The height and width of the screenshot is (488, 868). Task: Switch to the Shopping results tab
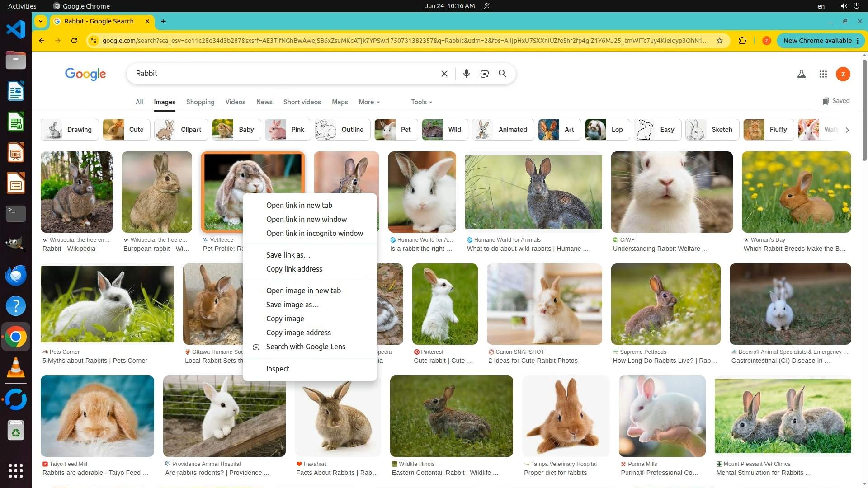coord(200,102)
